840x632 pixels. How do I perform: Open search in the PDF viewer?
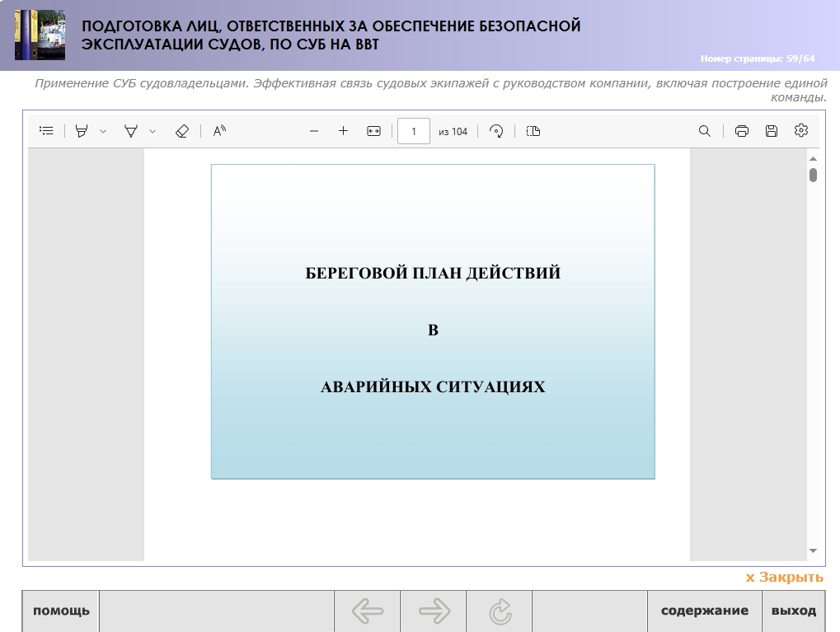pos(704,131)
